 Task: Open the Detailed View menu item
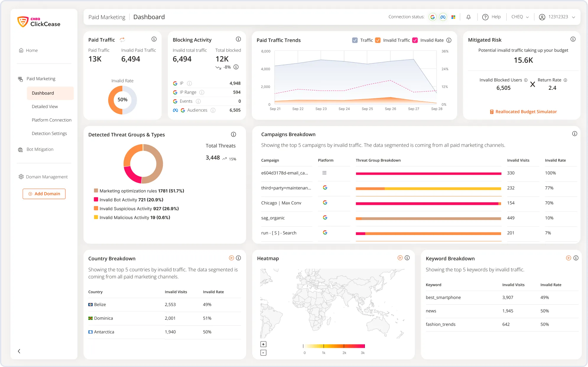(x=45, y=107)
